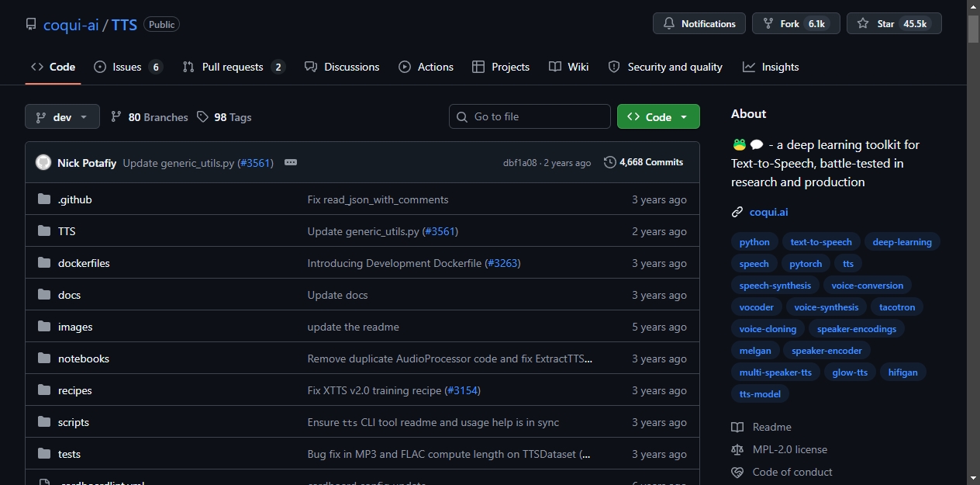Click the Security shield icon

(614, 67)
